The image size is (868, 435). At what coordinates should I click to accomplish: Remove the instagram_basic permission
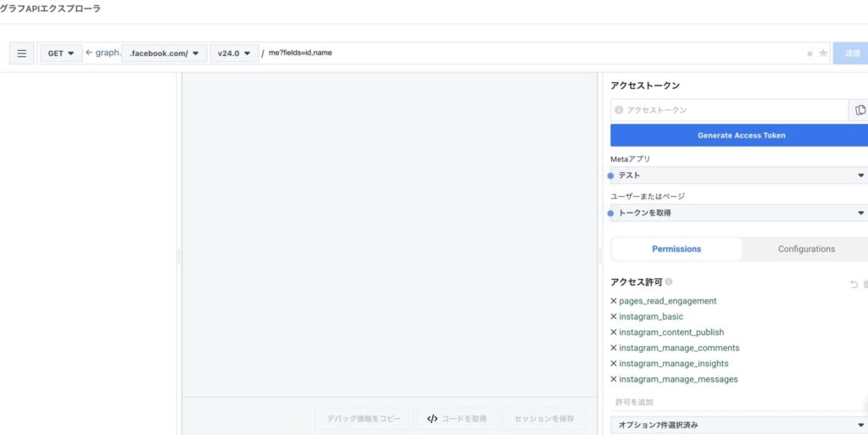[614, 316]
